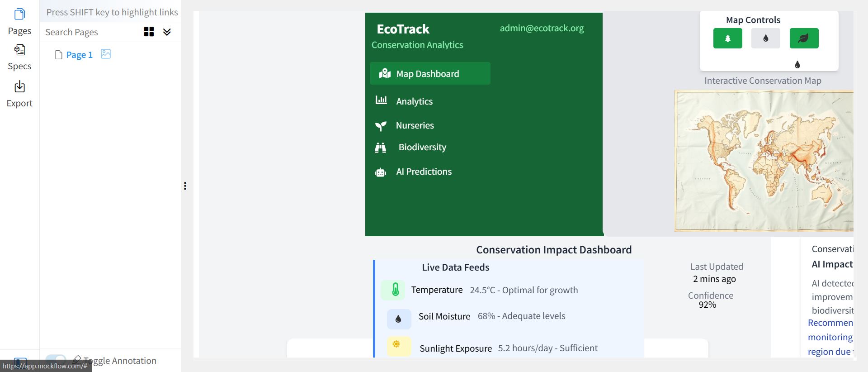Click the green leaf map control button

click(804, 38)
